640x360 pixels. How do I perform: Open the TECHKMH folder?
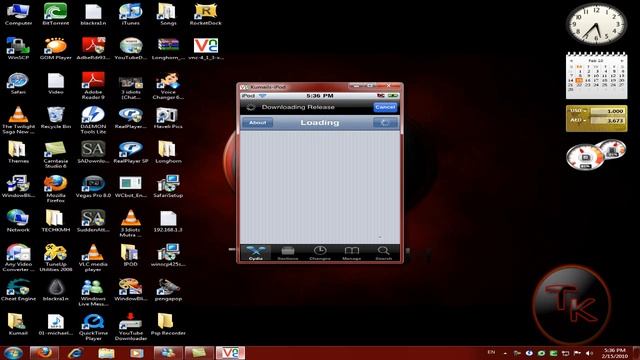coord(56,220)
